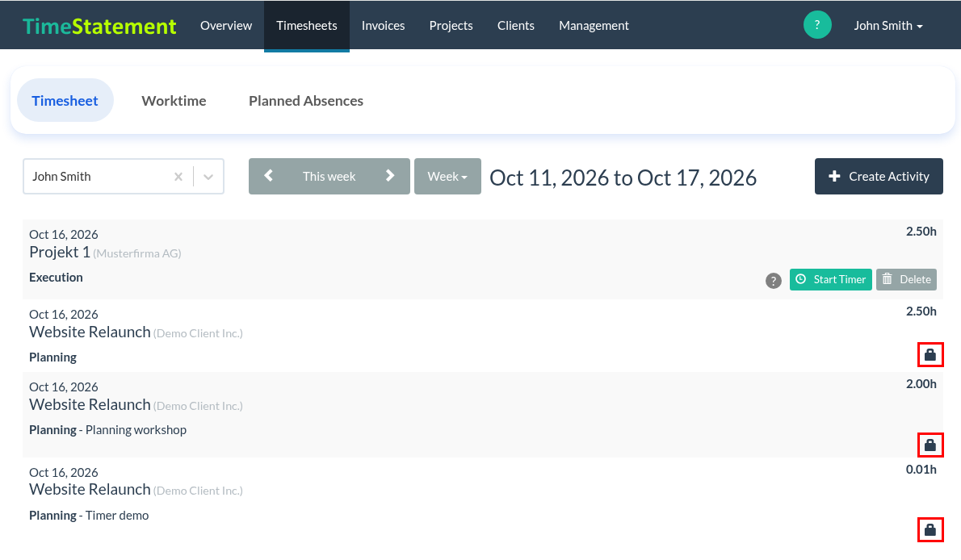Click the This week button

pyautogui.click(x=329, y=177)
